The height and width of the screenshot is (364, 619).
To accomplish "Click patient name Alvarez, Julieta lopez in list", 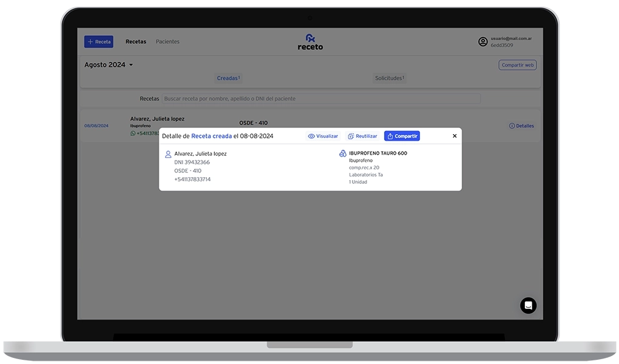I will 157,119.
